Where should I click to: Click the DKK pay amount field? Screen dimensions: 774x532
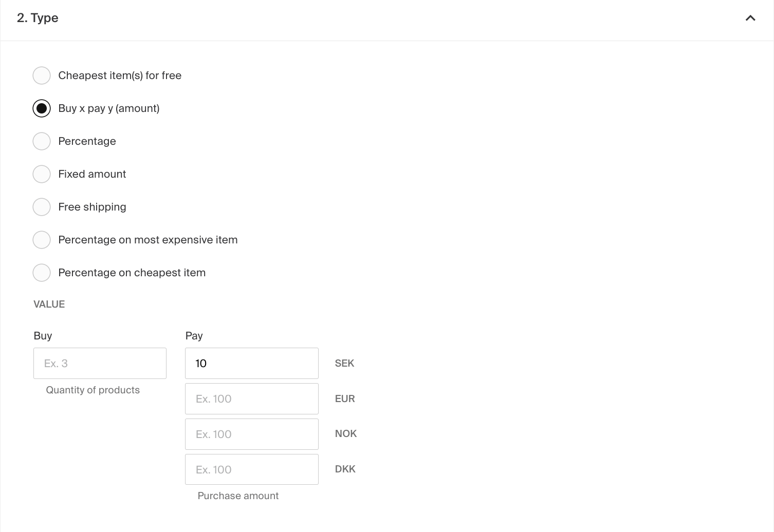tap(251, 469)
